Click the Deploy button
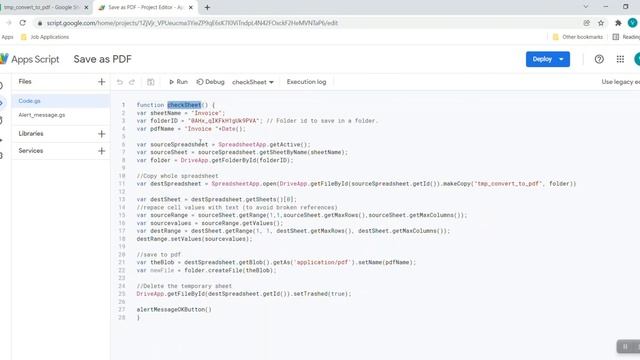Image resolution: width=640 pixels, height=360 pixels. click(542, 59)
